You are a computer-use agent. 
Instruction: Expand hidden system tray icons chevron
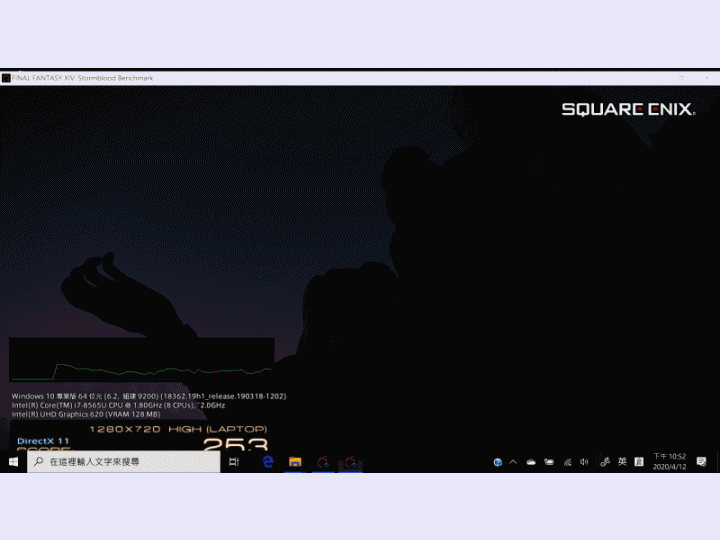coord(513,462)
